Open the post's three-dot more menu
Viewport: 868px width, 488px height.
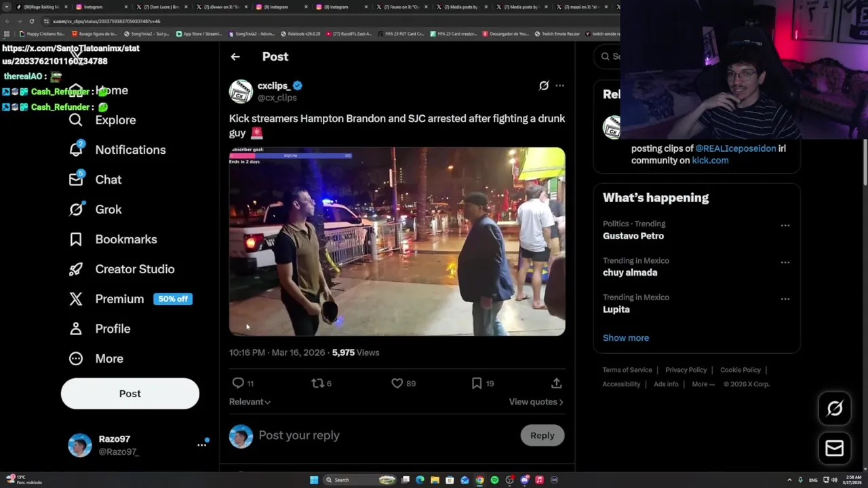(559, 85)
